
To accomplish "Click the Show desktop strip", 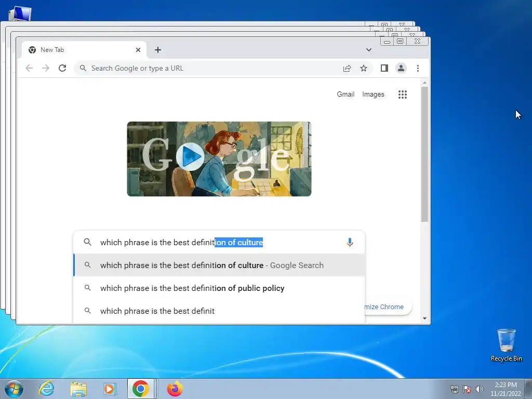I will click(528, 389).
